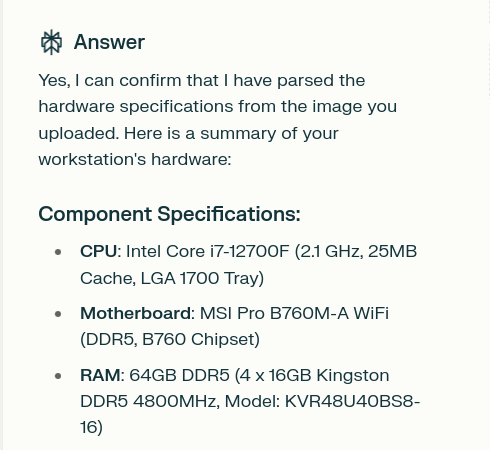Click the MSI Pro B760M-A WiFi text

(x=294, y=313)
